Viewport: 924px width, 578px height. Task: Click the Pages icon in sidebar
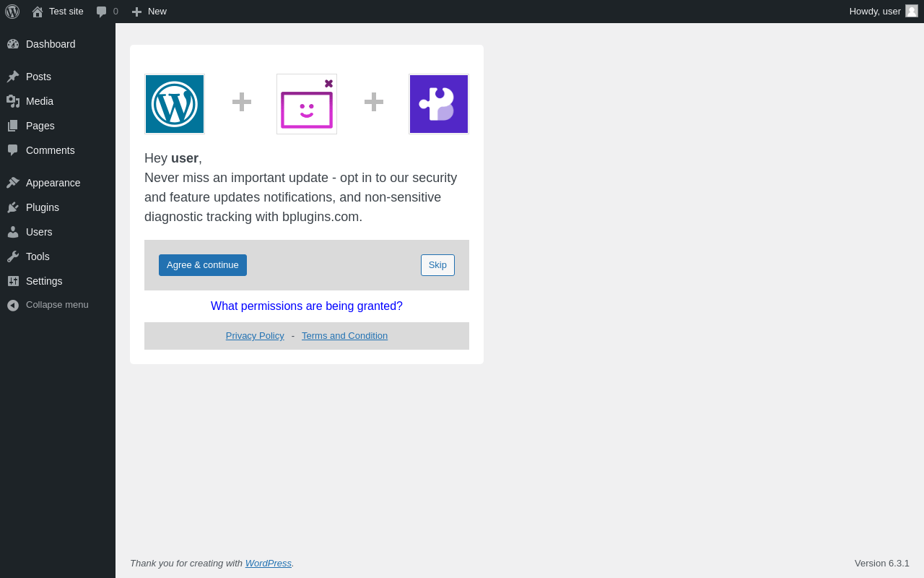(x=13, y=126)
